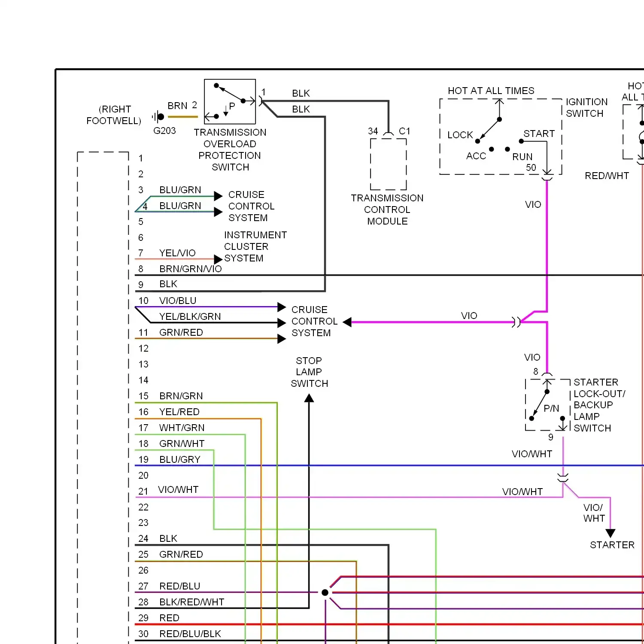Select pin 24 BLK wire label
The width and height of the screenshot is (644, 644).
(x=168, y=538)
